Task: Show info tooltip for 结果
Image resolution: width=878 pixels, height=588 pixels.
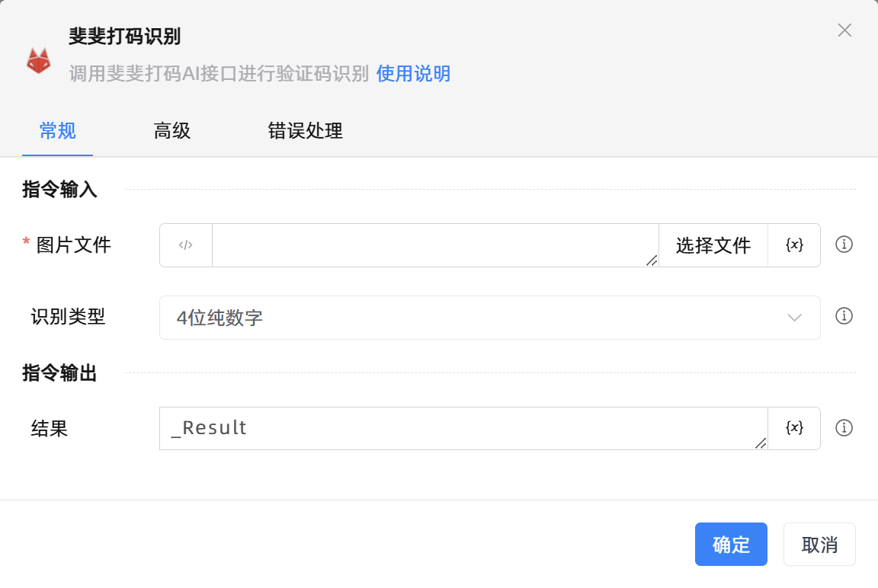Action: click(844, 428)
